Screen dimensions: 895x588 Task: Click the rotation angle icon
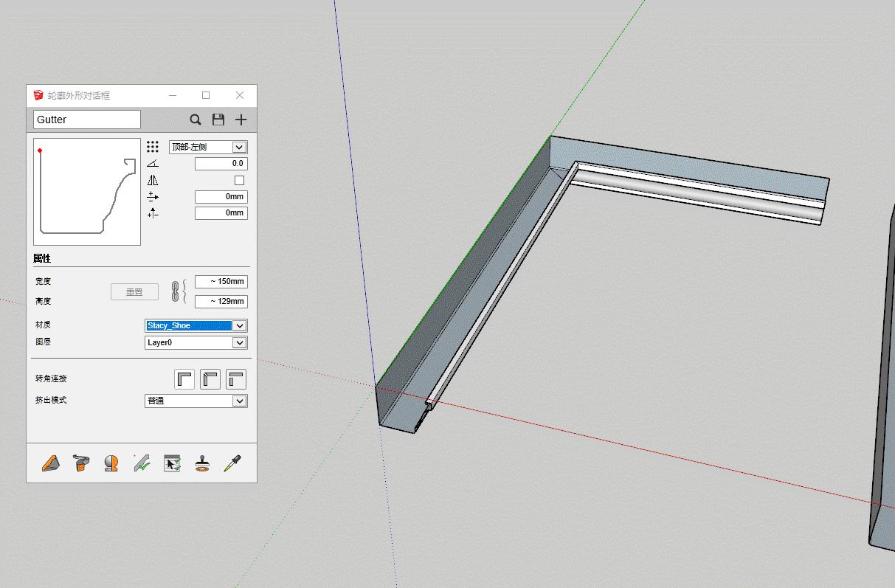click(153, 164)
